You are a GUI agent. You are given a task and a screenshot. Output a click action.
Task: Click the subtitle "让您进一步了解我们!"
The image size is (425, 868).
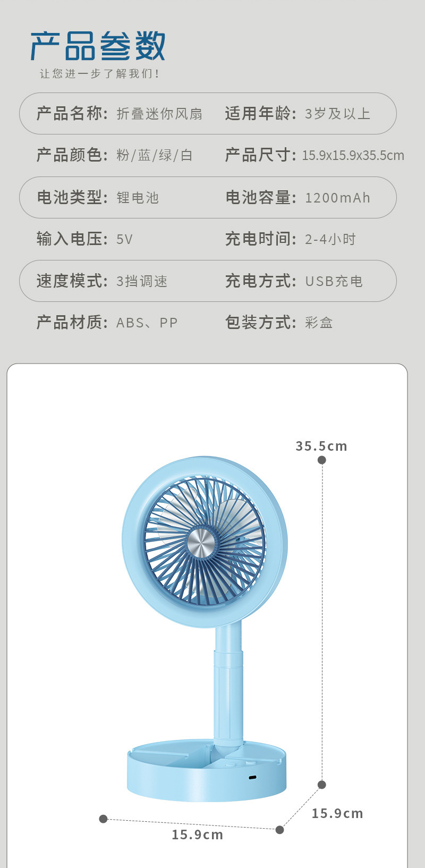click(99, 74)
